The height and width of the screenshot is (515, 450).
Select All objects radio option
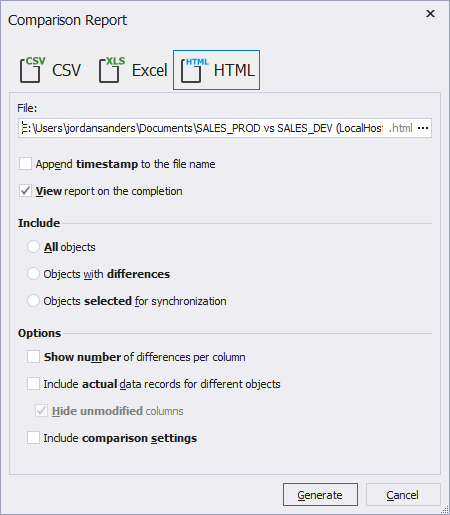[x=33, y=247]
